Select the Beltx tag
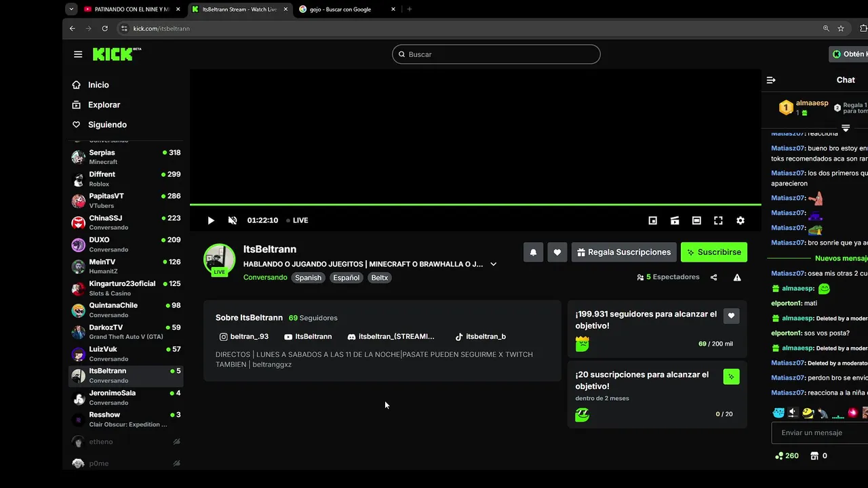This screenshot has height=488, width=868. (x=380, y=277)
